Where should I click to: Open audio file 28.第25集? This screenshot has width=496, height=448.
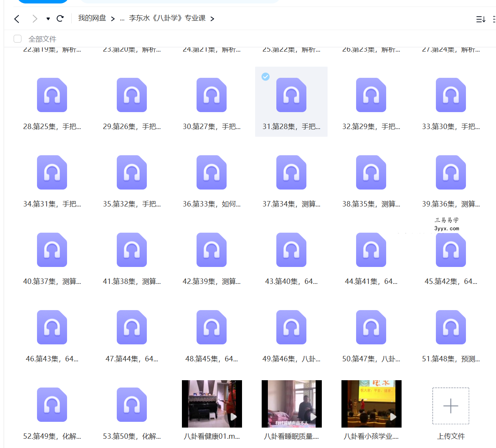(x=52, y=95)
